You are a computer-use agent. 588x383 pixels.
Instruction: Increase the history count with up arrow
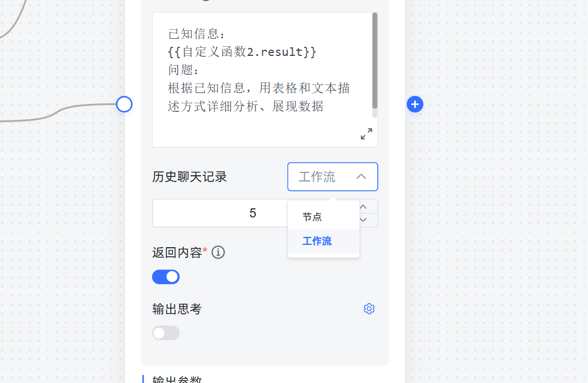[x=363, y=207]
